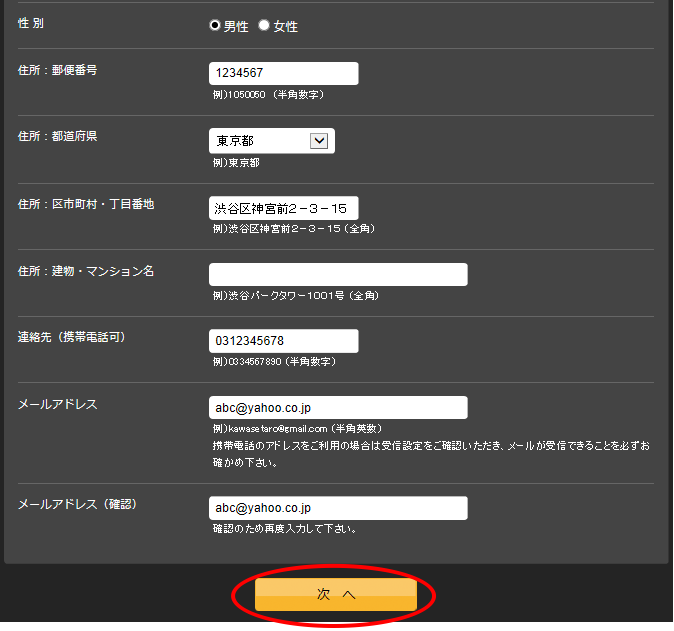Click the 連絡先 phone field with 0312345678
Viewport: 674px width, 631px height.
tap(283, 341)
